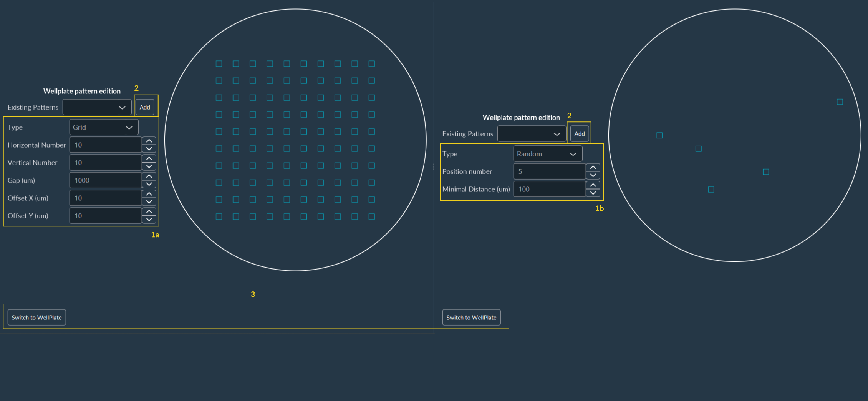Decrease Offset X using the down arrow
Viewport: 868px width, 401px height.
(x=149, y=201)
